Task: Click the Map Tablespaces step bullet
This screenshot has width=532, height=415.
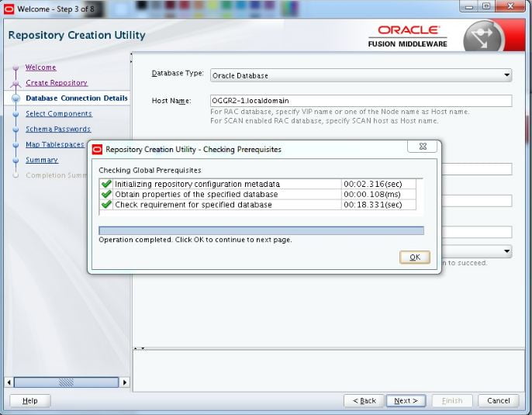Action: (16, 145)
